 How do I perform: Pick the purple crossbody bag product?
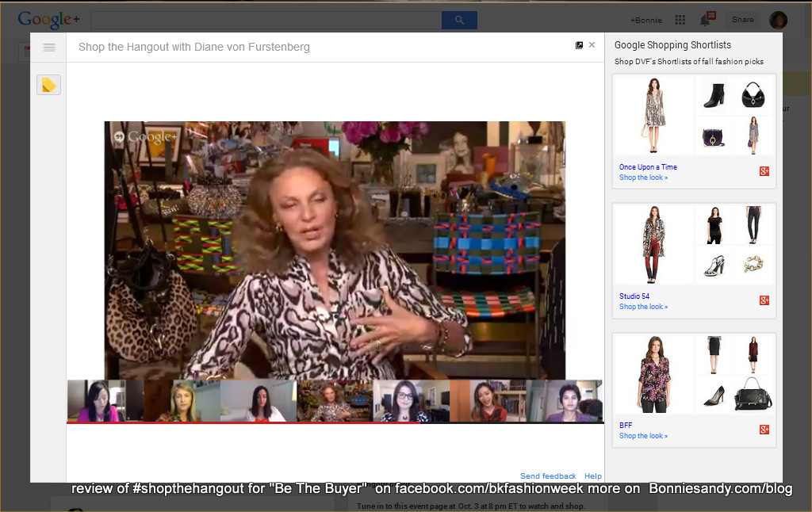point(714,137)
